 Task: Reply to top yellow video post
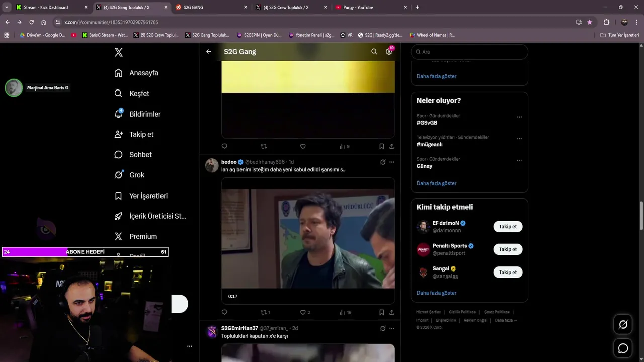tap(224, 146)
